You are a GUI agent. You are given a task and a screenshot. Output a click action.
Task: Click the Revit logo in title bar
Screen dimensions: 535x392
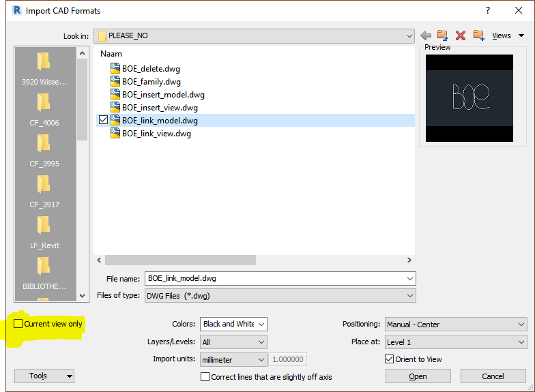tap(17, 11)
